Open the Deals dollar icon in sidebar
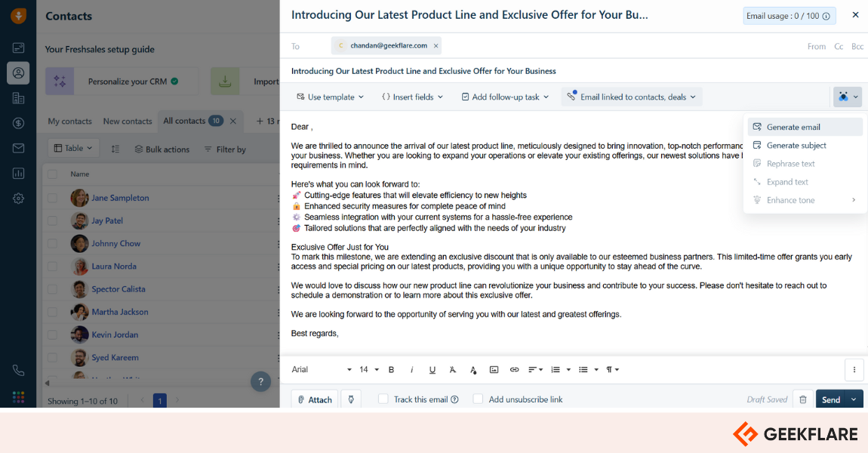 click(x=18, y=123)
